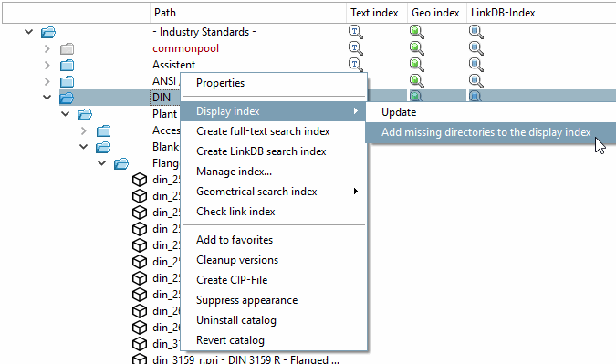The width and height of the screenshot is (616, 364).
Task: Click Text index icon for Industry Standards row
Action: coord(356,32)
